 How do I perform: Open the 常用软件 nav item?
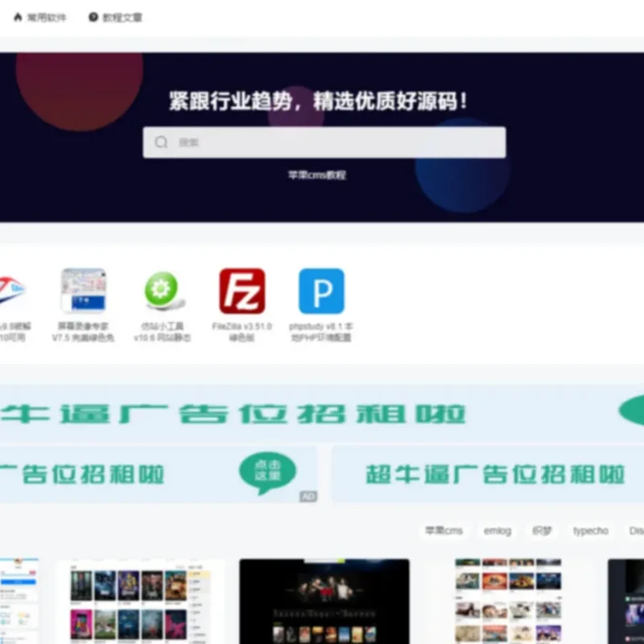pos(39,17)
